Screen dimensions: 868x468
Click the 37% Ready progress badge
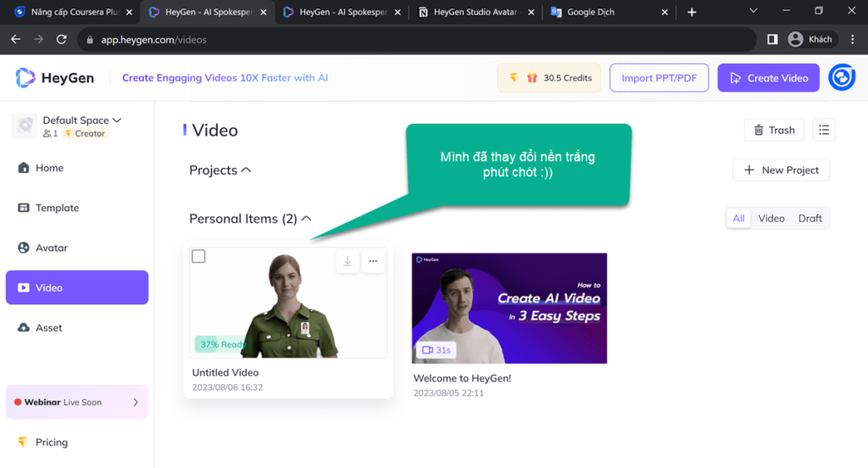point(221,344)
